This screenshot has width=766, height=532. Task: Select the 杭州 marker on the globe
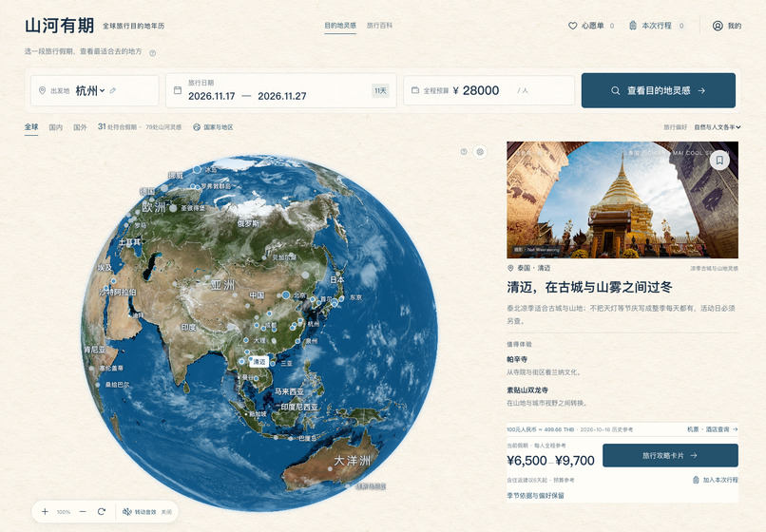300,322
